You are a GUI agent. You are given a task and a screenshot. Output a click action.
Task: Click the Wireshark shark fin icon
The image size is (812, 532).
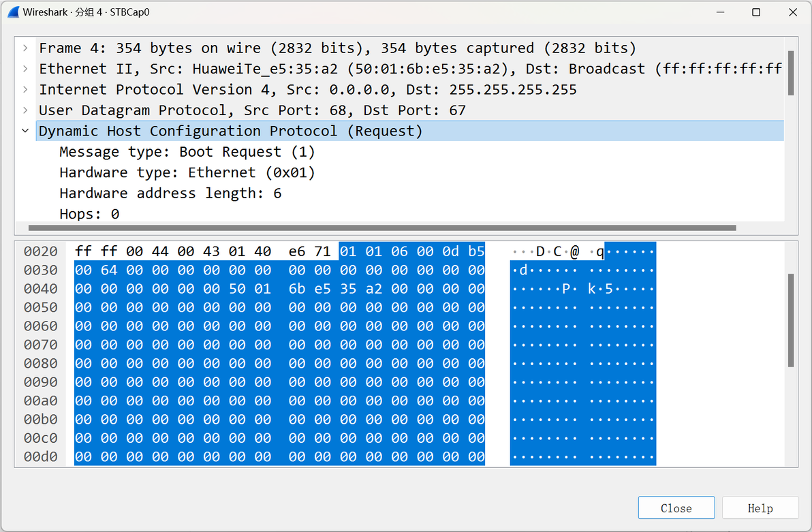pos(14,12)
